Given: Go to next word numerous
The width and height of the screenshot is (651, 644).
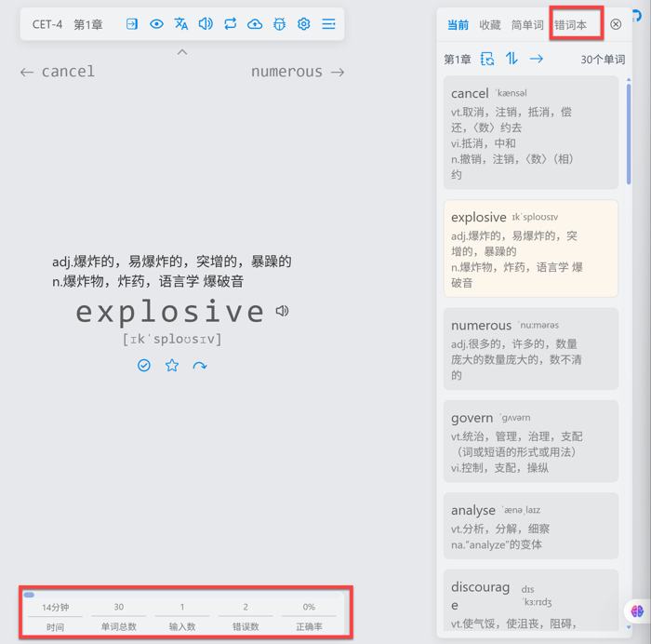Looking at the screenshot, I should pos(298,72).
